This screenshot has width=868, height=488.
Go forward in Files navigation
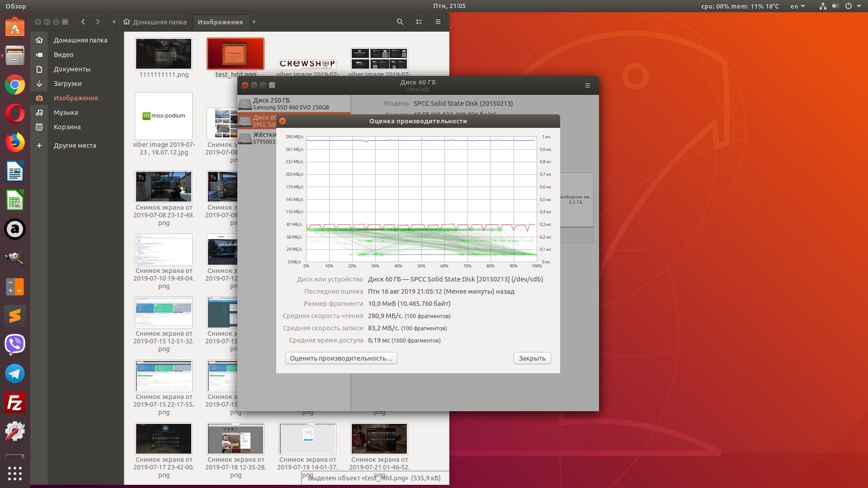(98, 22)
